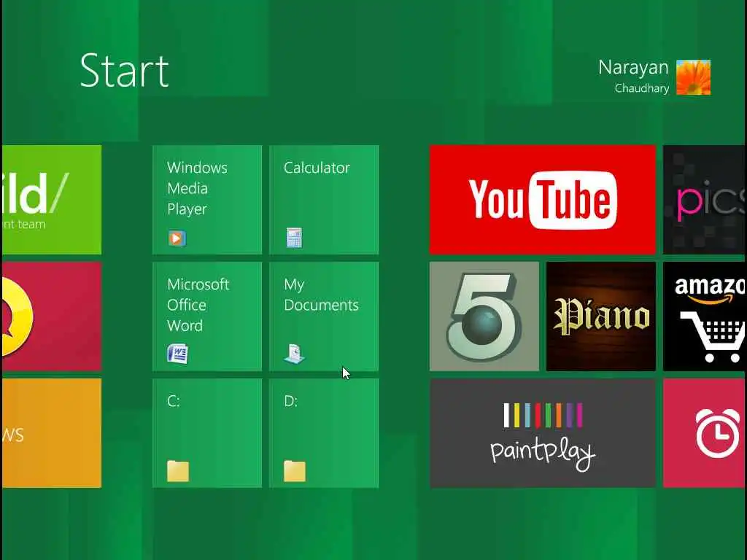747x560 pixels.
Task: Click the Start heading
Action: click(x=124, y=71)
